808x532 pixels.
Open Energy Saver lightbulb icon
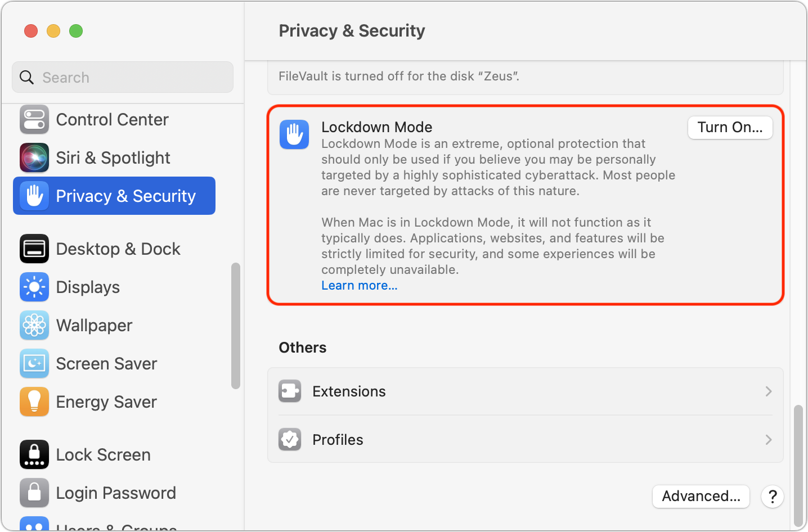pos(34,402)
